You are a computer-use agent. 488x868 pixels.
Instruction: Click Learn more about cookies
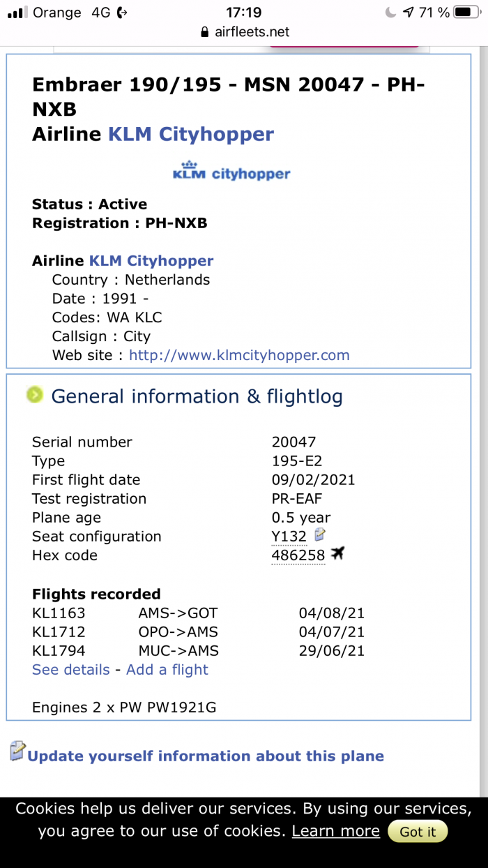pos(336,832)
